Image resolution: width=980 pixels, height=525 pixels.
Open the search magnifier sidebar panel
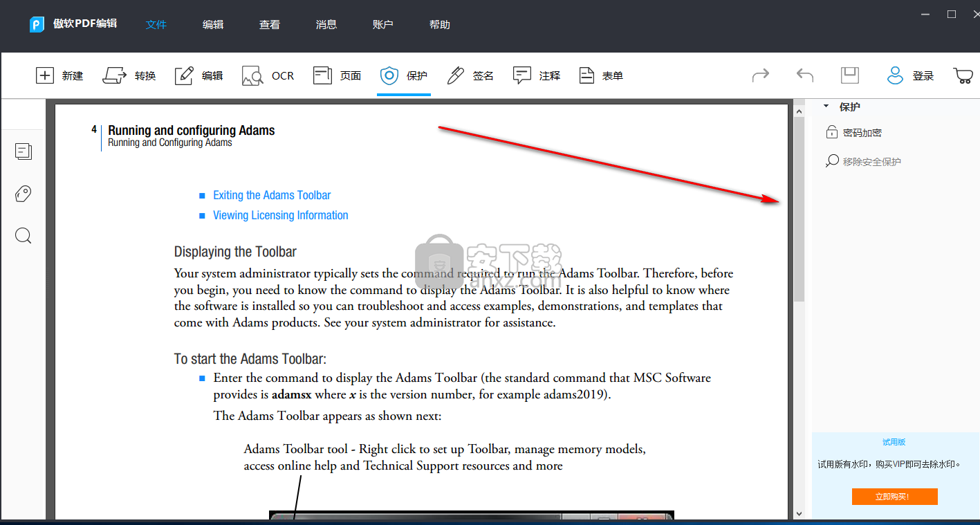point(24,237)
